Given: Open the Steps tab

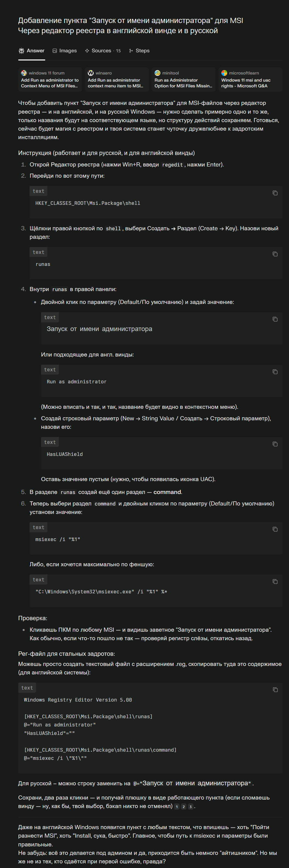Looking at the screenshot, I should click(x=140, y=51).
